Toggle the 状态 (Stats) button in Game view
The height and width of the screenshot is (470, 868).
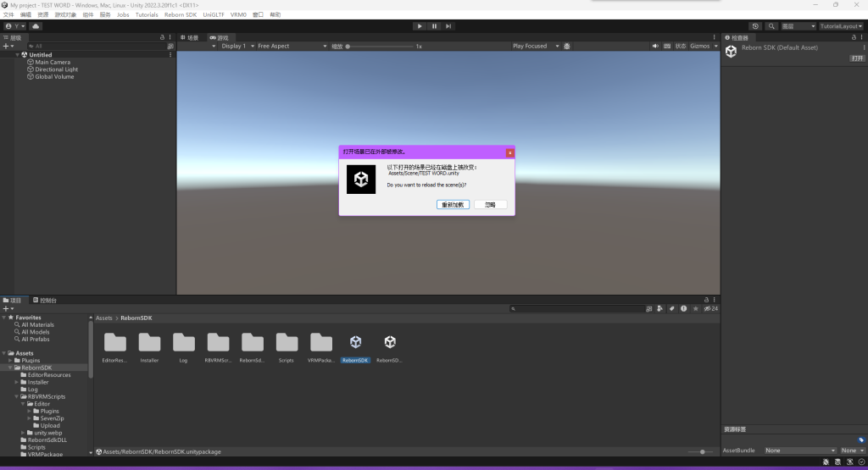(x=680, y=46)
